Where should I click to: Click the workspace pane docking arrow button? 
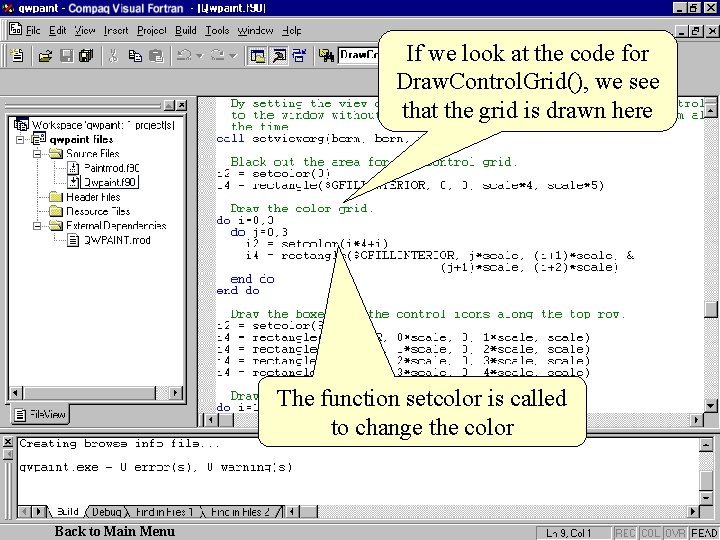coord(169,105)
